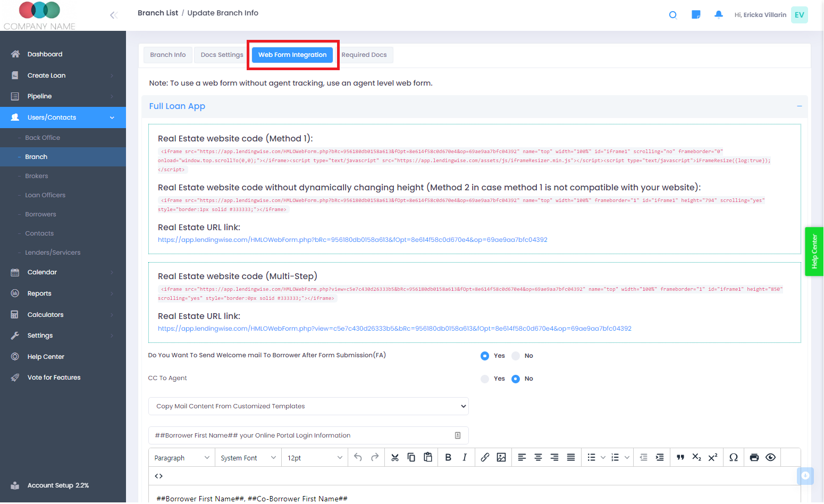This screenshot has width=824, height=504.
Task: Toggle bold formatting in the editor
Action: pos(448,458)
